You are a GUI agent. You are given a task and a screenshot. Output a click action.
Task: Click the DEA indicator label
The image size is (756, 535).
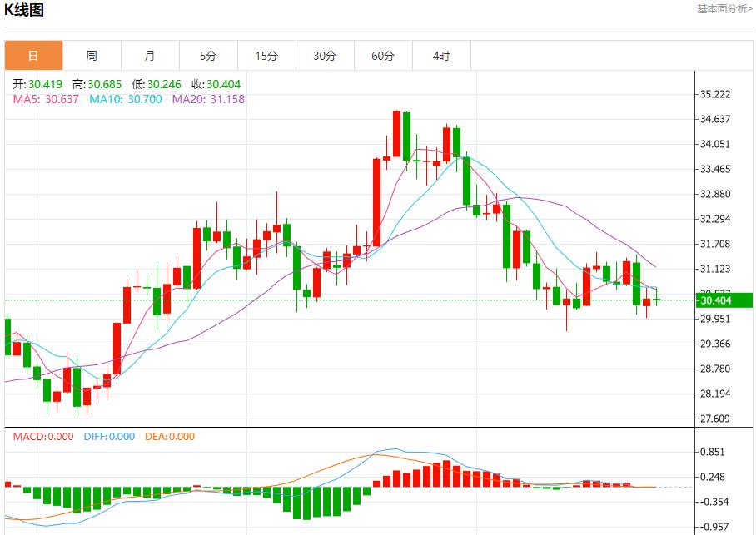(x=170, y=437)
